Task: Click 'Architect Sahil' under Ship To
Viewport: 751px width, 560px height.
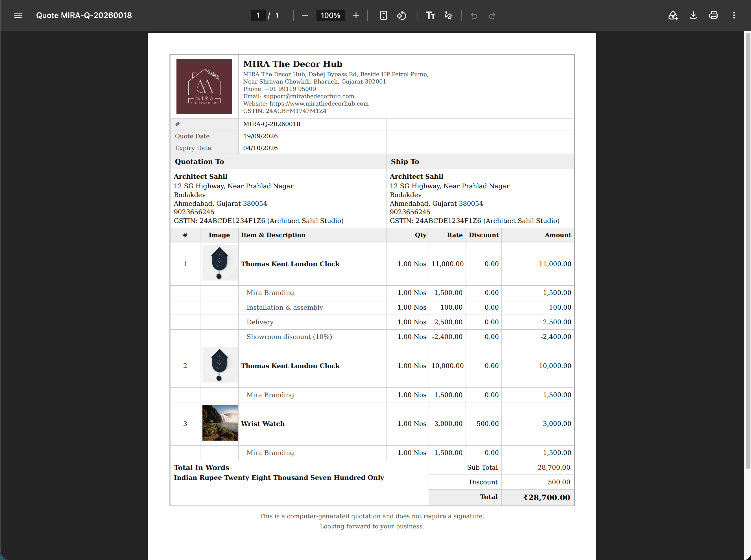Action: [x=416, y=177]
